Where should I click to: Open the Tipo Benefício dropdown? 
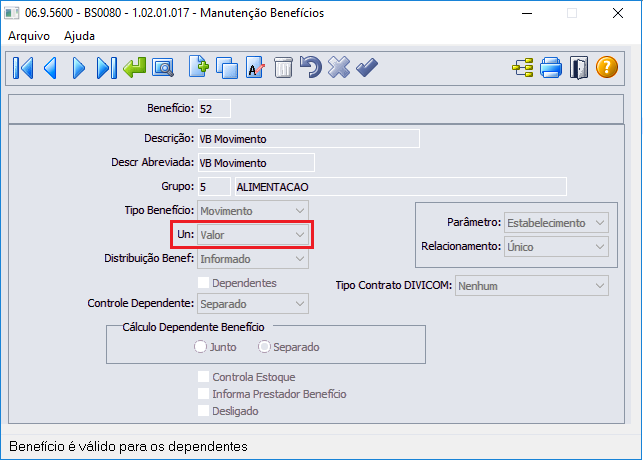[x=253, y=211]
